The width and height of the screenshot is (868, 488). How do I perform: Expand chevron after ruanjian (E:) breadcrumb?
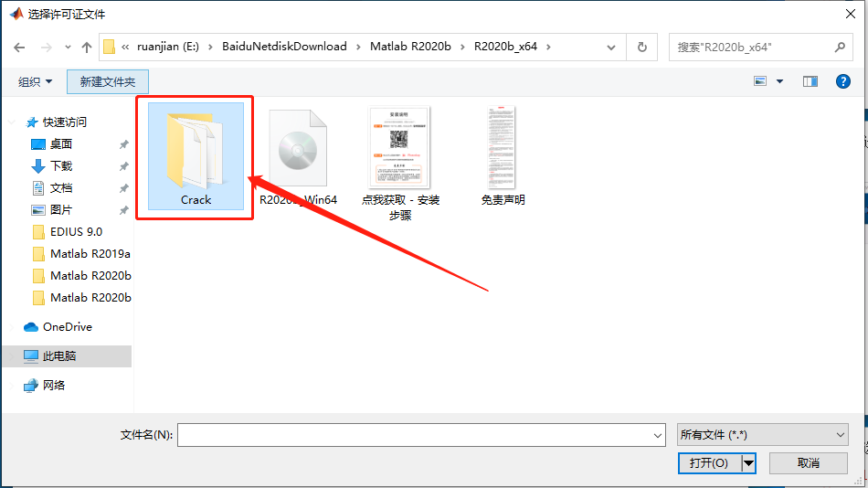click(210, 48)
